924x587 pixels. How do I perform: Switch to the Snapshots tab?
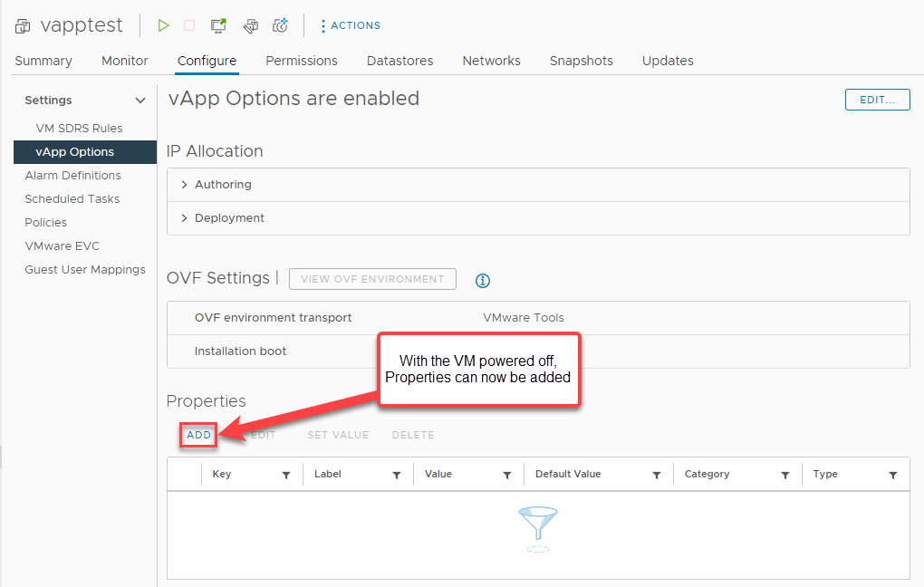581,61
